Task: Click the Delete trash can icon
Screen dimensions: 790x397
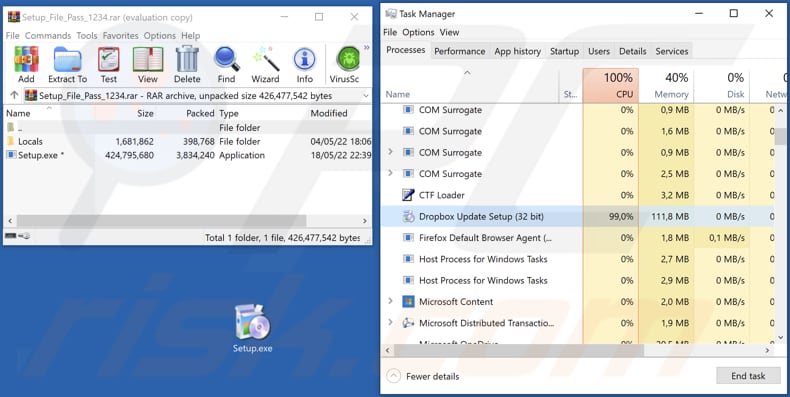Action: click(x=187, y=64)
